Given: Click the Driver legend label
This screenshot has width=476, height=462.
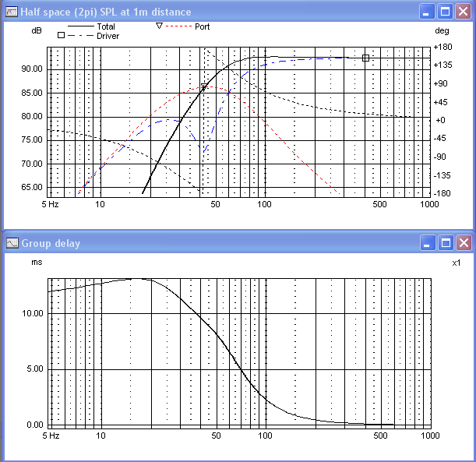Looking at the screenshot, I should (108, 36).
